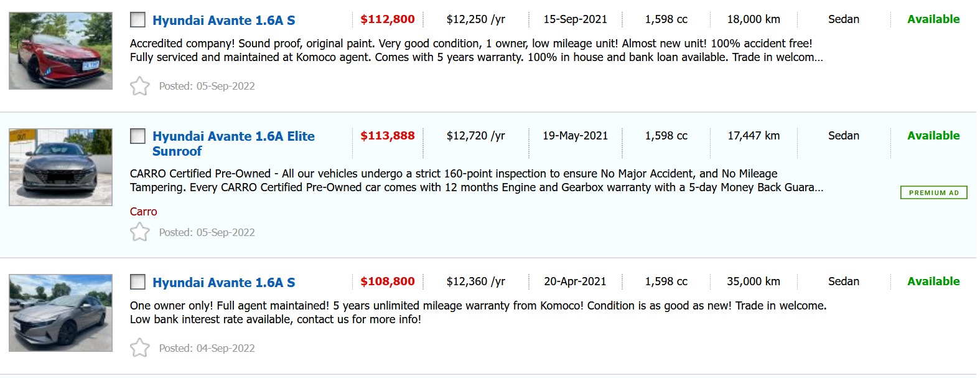The height and width of the screenshot is (378, 980).
Task: Click the 'One owner only!' listing description
Action: (x=477, y=313)
